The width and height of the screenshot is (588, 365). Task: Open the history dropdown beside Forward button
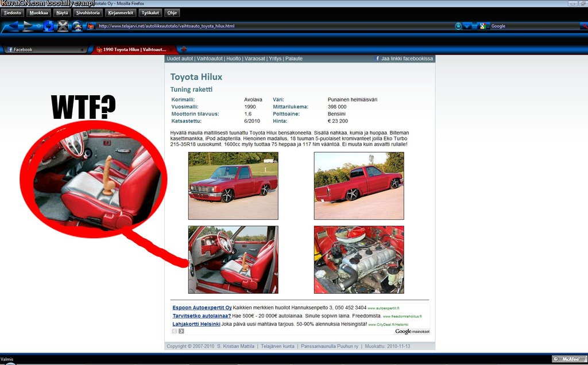coord(38,26)
